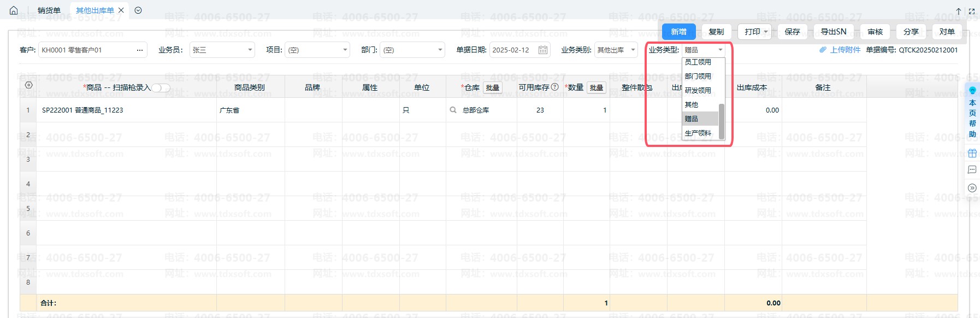
Task: Click the table column settings gear icon
Action: [x=29, y=85]
